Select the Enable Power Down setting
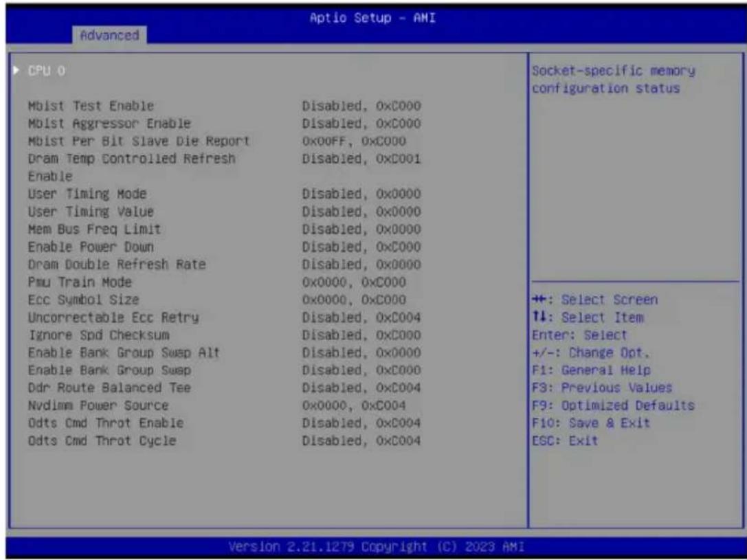Screen dimensions: 747x560 [225, 247]
